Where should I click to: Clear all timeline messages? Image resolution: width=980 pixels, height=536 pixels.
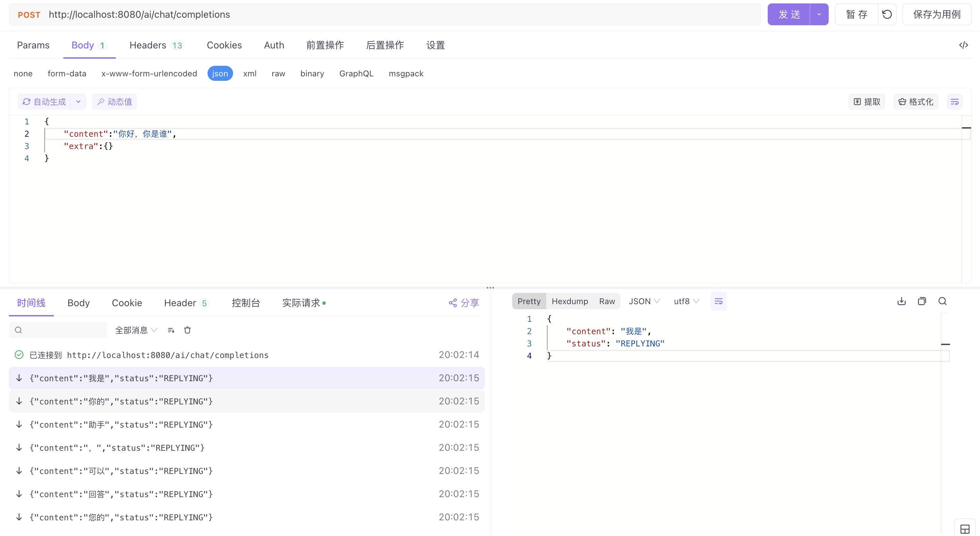tap(187, 330)
